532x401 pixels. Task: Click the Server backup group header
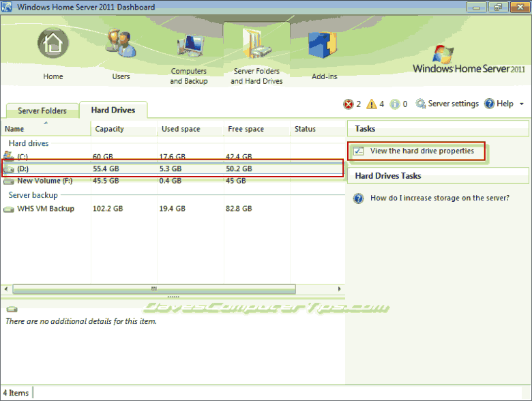pos(33,195)
